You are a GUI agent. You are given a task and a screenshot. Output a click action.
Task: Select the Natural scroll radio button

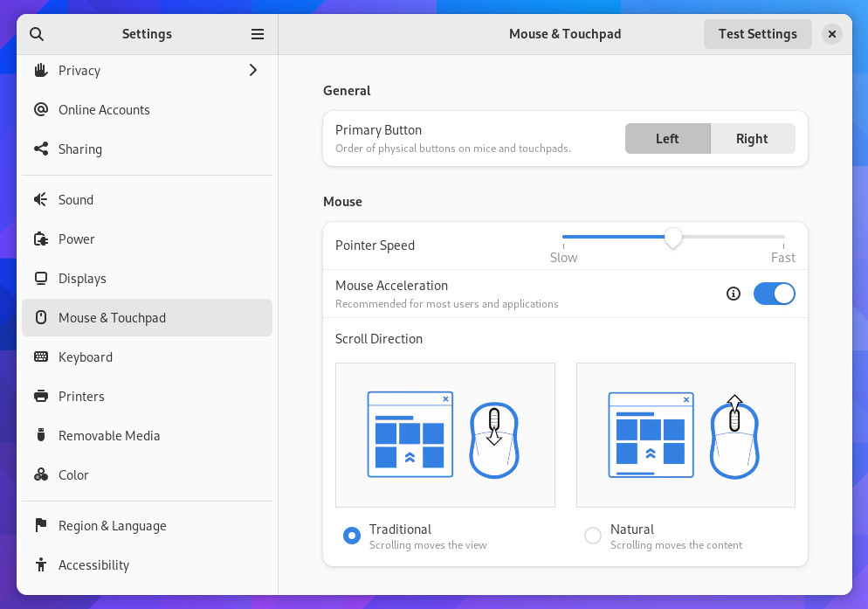pos(593,536)
